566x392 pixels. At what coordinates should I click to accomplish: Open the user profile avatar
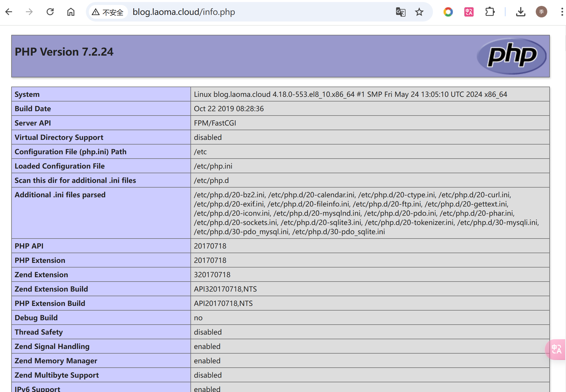541,12
